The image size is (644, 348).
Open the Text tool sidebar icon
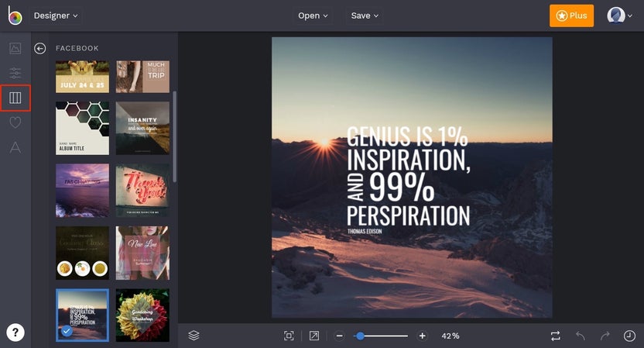[15, 147]
